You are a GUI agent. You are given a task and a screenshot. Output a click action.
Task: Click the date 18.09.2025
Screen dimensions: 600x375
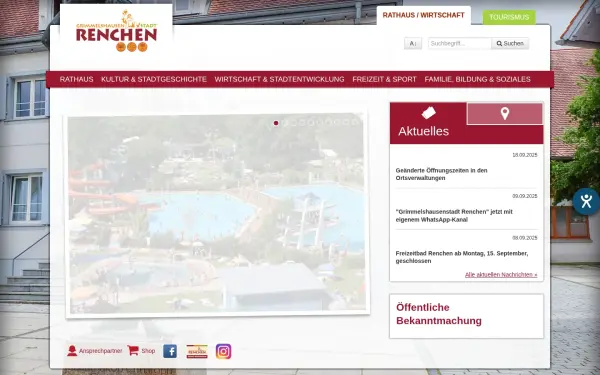[525, 155]
